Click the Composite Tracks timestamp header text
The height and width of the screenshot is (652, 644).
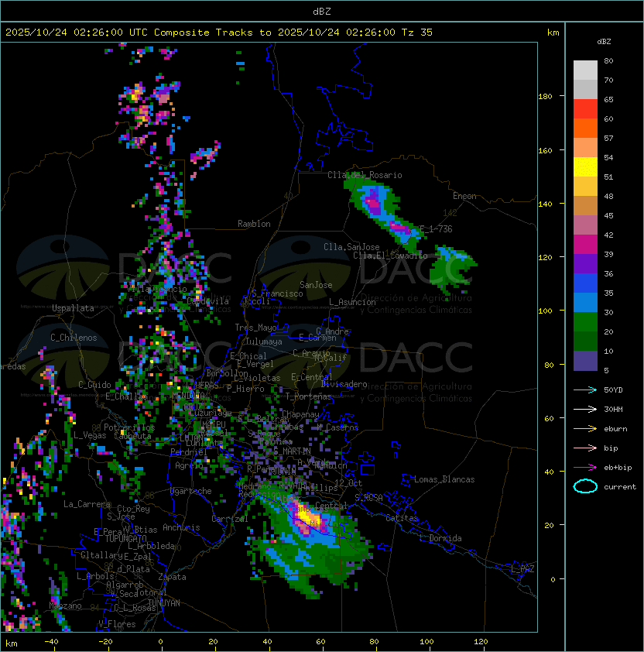(219, 33)
